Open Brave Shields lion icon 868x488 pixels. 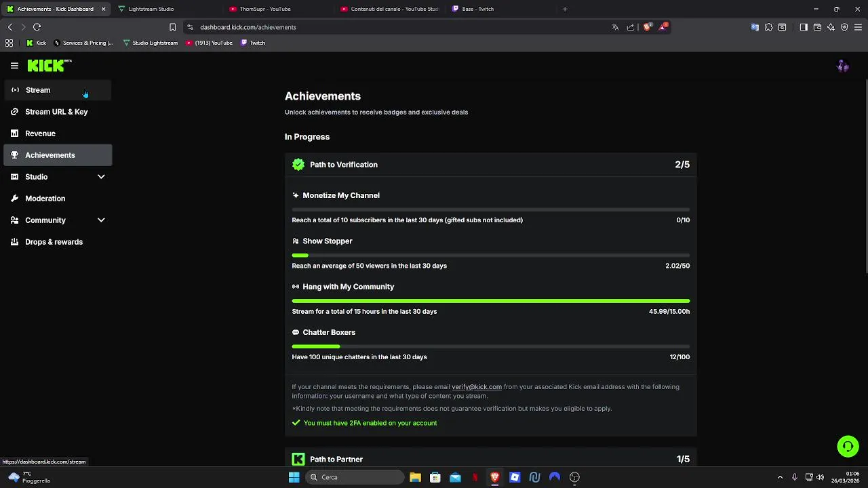[x=647, y=27]
